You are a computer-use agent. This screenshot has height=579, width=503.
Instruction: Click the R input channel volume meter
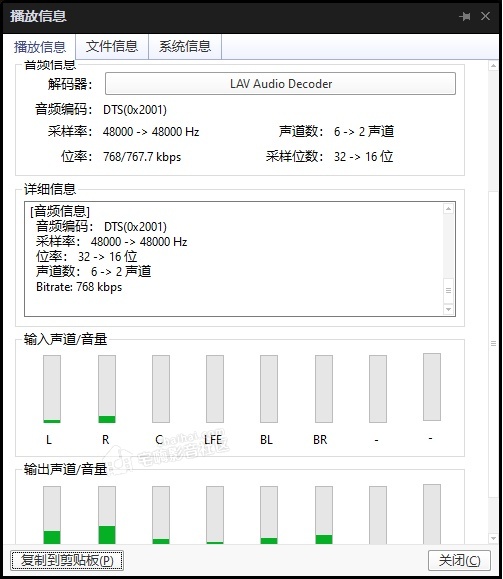pos(107,389)
